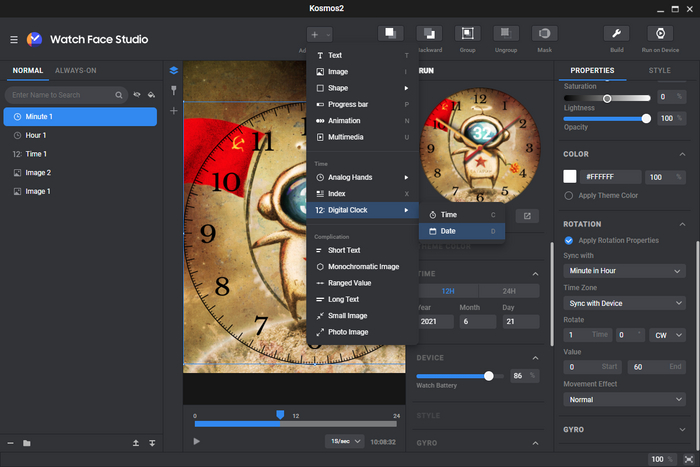Open the Sync with Minute in Hour dropdown

[623, 270]
